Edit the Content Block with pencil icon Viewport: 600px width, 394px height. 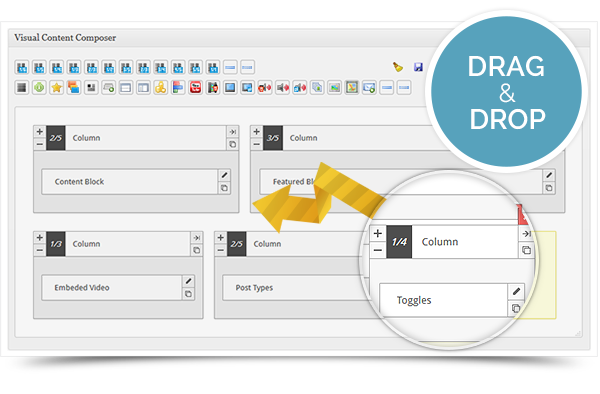[x=225, y=175]
